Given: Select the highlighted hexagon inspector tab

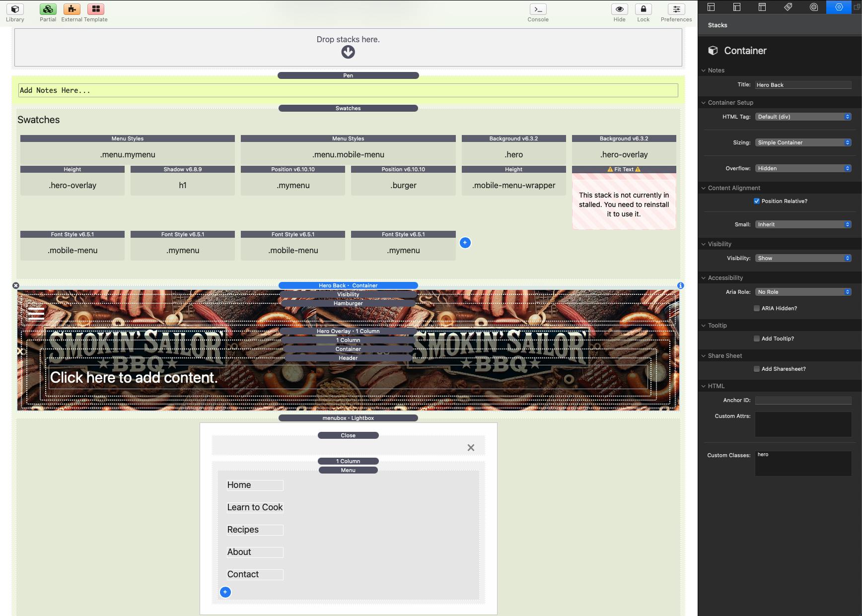Looking at the screenshot, I should point(839,7).
